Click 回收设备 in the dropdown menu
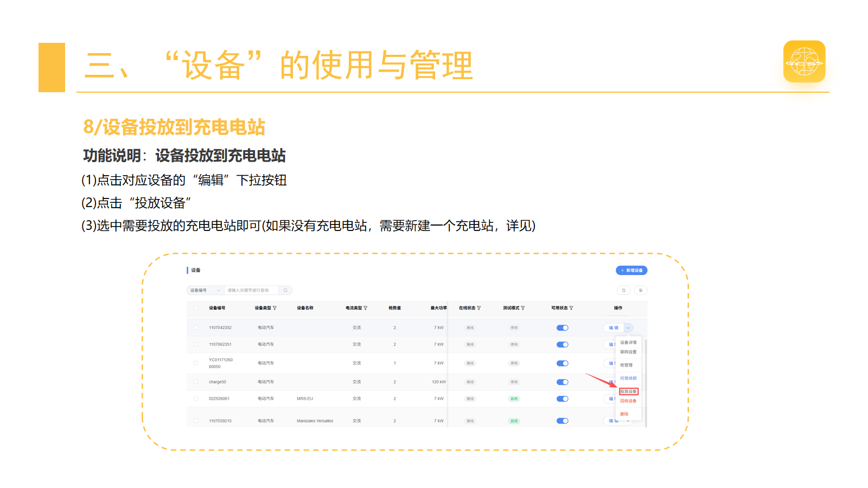The image size is (868, 488). [x=628, y=401]
